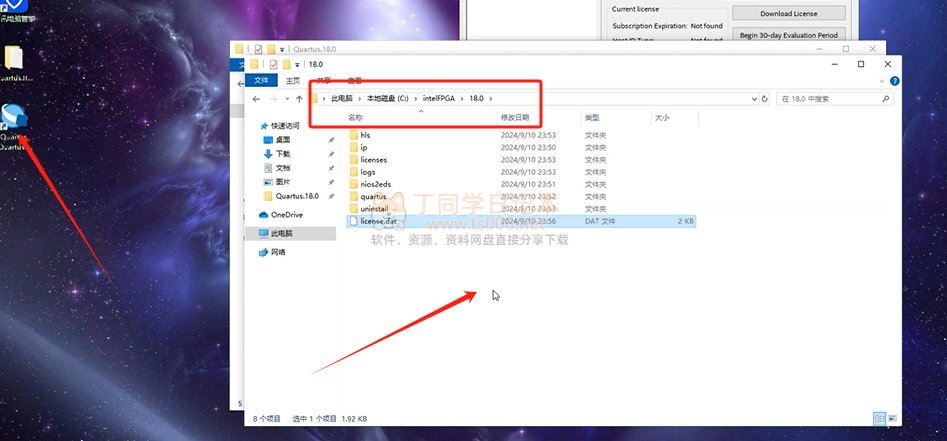Image resolution: width=947 pixels, height=441 pixels.
Task: Open Explorer help question mark icon
Action: click(x=895, y=81)
